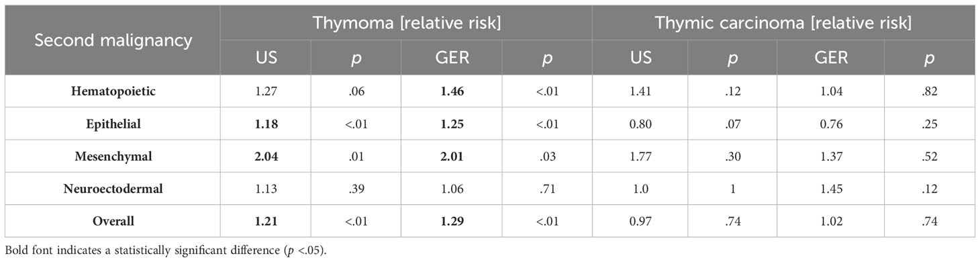Click the Hematopoietic row label
This screenshot has height=262, width=980.
tap(113, 91)
